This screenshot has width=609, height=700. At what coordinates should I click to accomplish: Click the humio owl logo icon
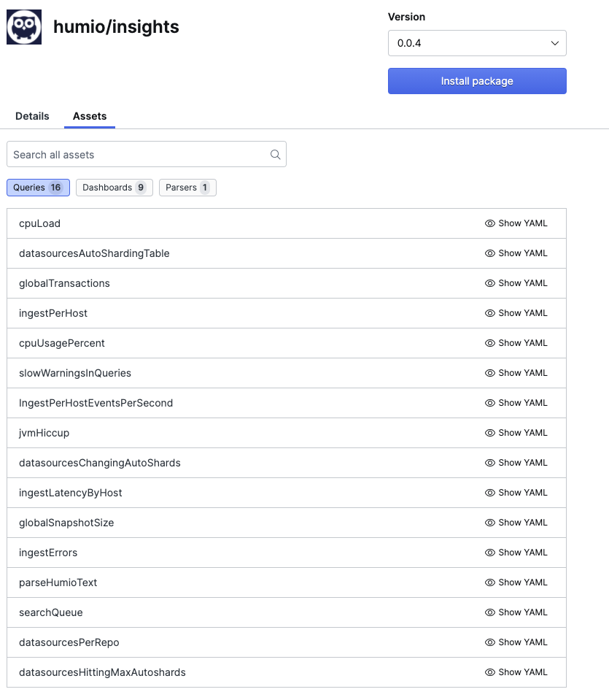click(x=24, y=27)
